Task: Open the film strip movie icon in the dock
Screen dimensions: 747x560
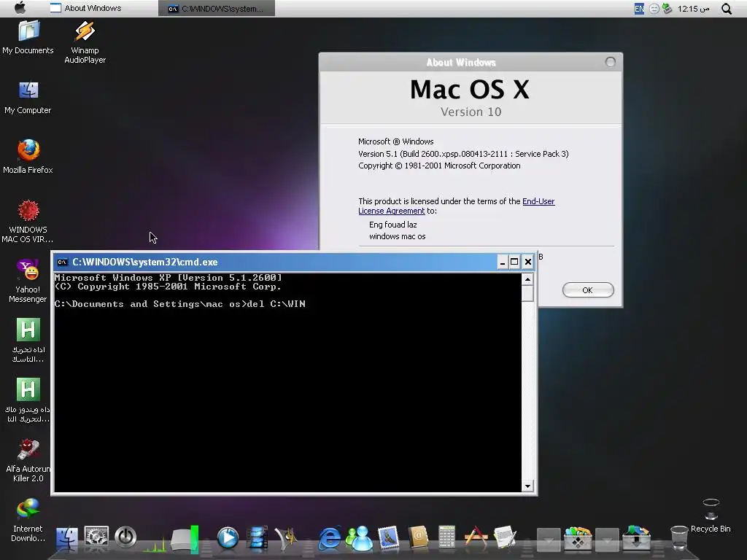Action: coord(258,538)
